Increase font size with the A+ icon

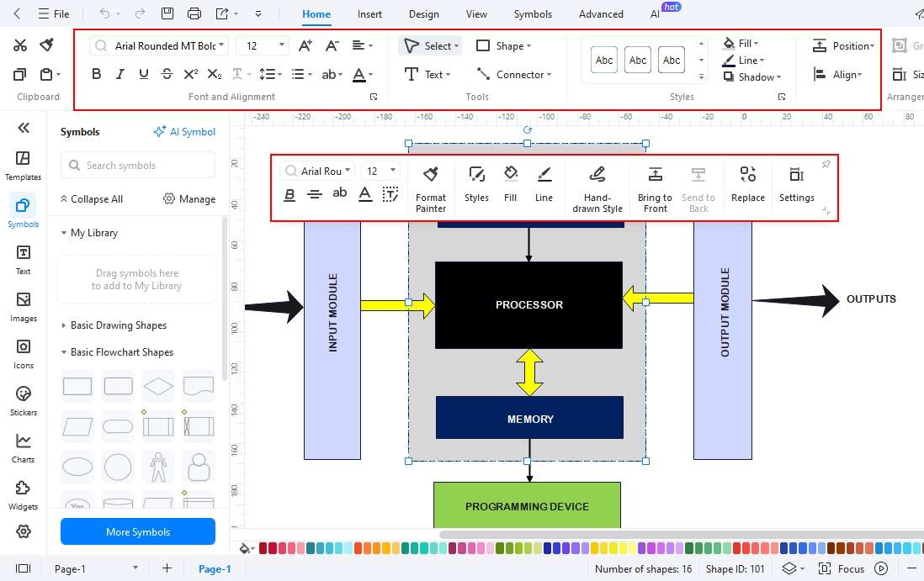pos(305,45)
